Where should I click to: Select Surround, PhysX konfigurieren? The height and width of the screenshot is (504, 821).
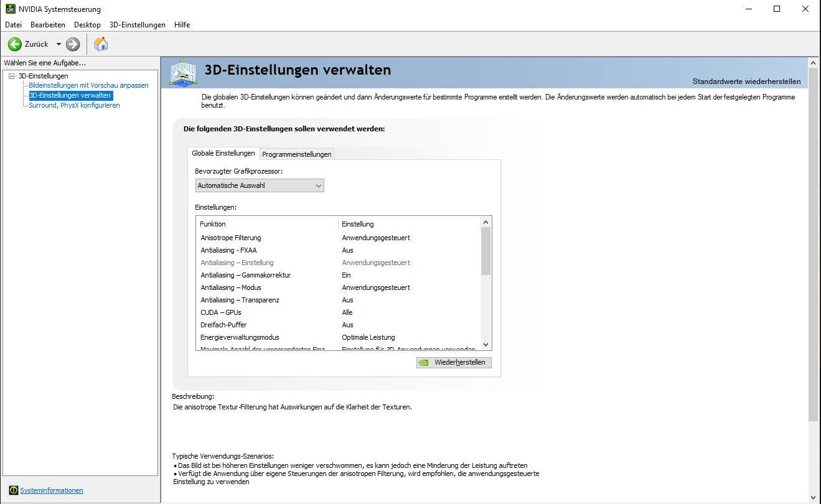pos(74,105)
